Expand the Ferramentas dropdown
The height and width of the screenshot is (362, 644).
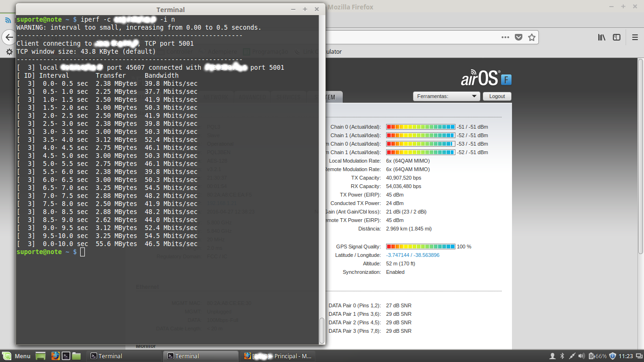(446, 96)
